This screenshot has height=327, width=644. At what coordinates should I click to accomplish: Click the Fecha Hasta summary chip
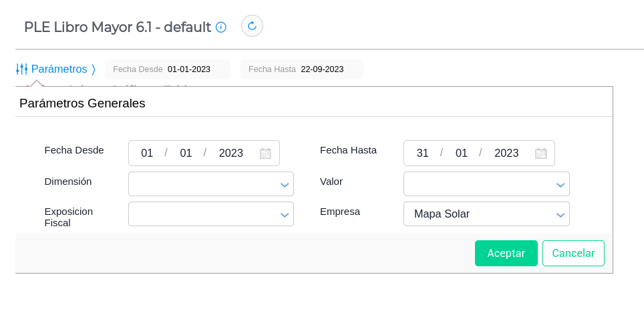[301, 69]
